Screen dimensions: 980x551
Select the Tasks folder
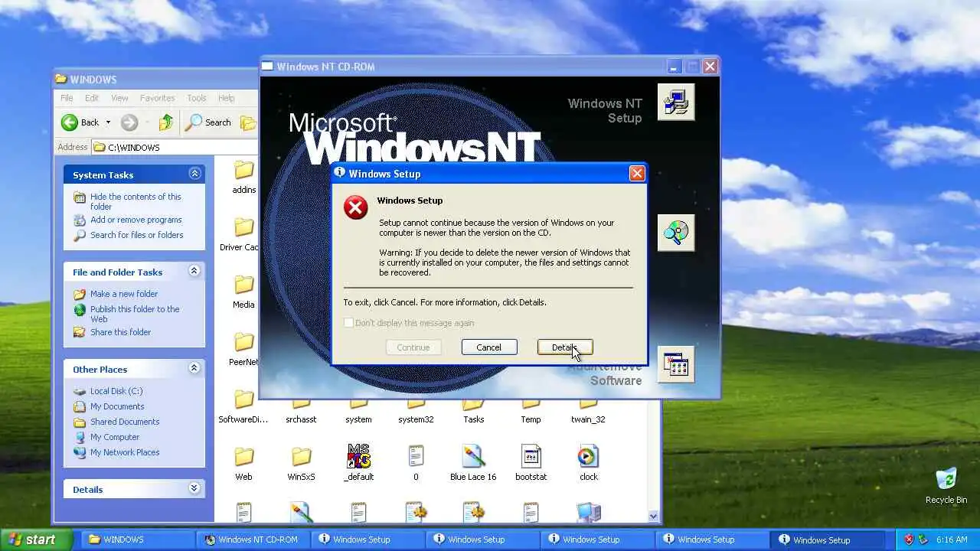pyautogui.click(x=473, y=410)
